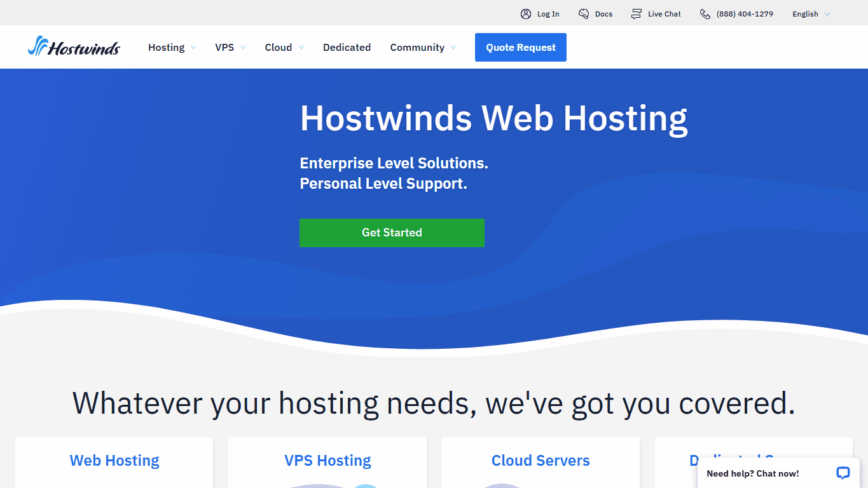Click the phone number (888) 404-1279

pos(745,14)
